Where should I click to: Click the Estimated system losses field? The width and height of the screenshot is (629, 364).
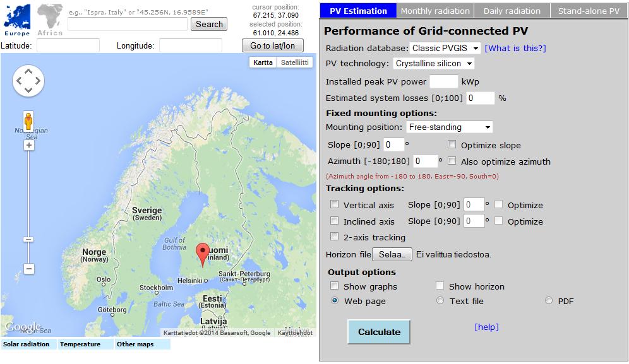[x=480, y=98]
